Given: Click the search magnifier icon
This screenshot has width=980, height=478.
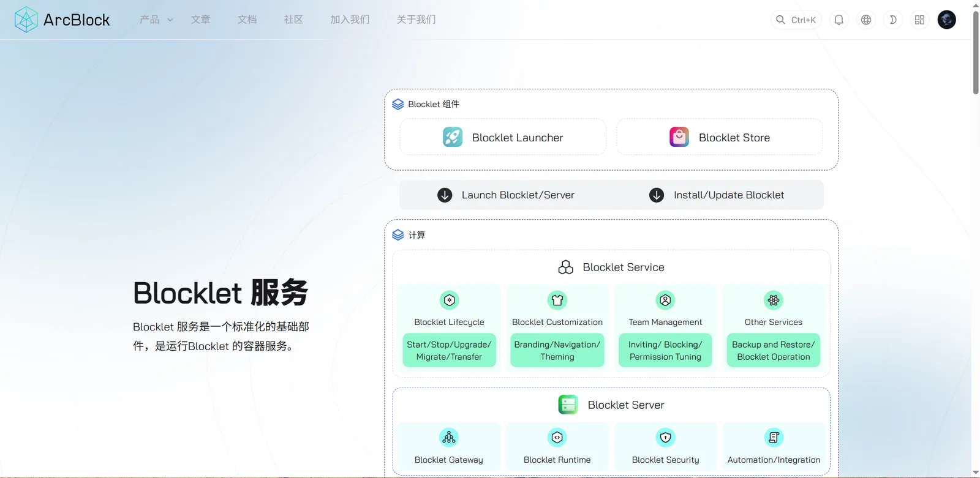Looking at the screenshot, I should 780,20.
